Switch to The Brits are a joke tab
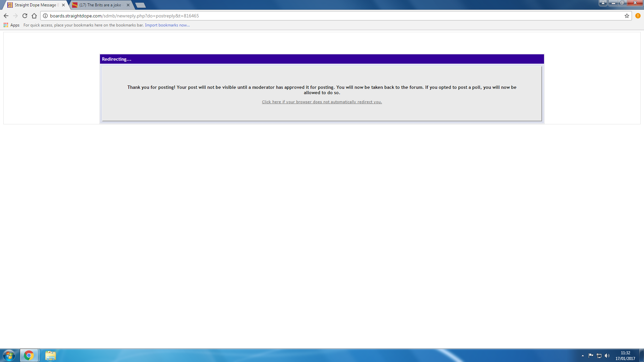The height and width of the screenshot is (362, 644). click(100, 5)
